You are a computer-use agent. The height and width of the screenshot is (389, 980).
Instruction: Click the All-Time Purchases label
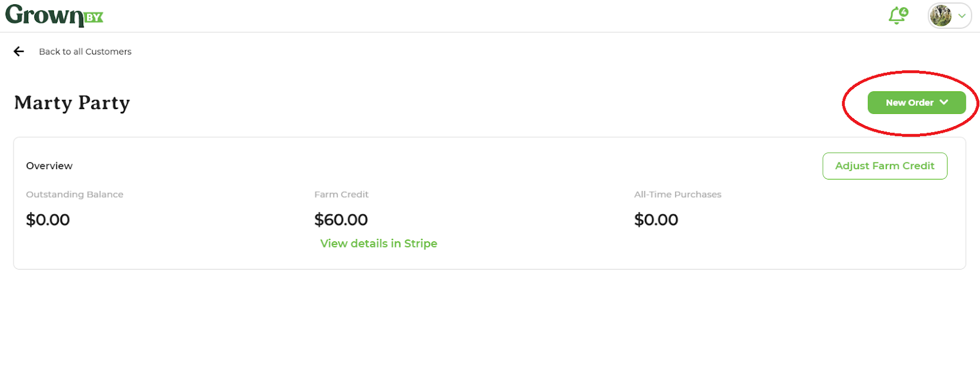[x=677, y=194]
